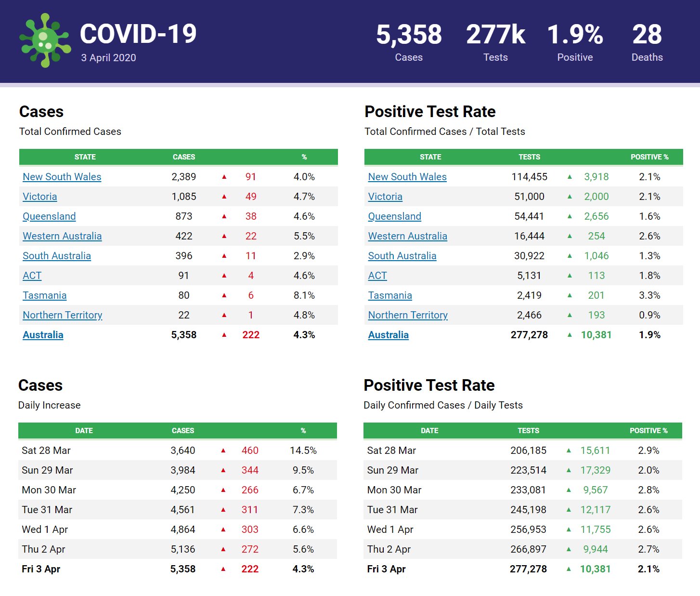Open New South Wales link in Cases table

pyautogui.click(x=62, y=177)
